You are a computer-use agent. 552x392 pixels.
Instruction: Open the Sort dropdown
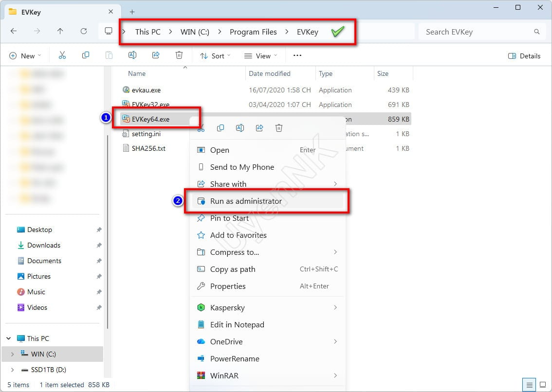click(215, 55)
